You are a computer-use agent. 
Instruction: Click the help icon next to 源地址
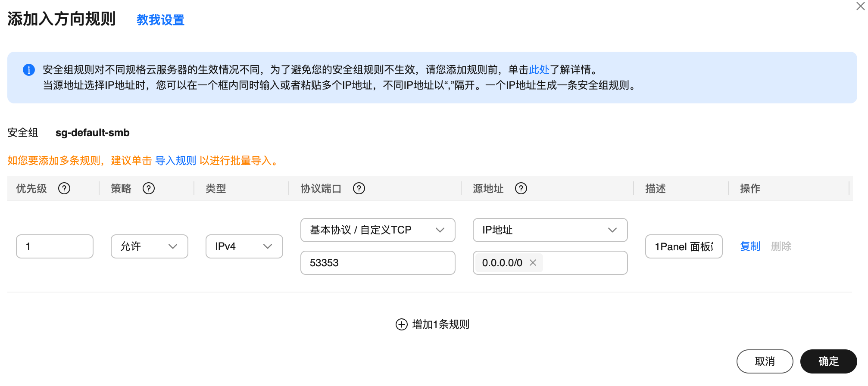click(521, 188)
